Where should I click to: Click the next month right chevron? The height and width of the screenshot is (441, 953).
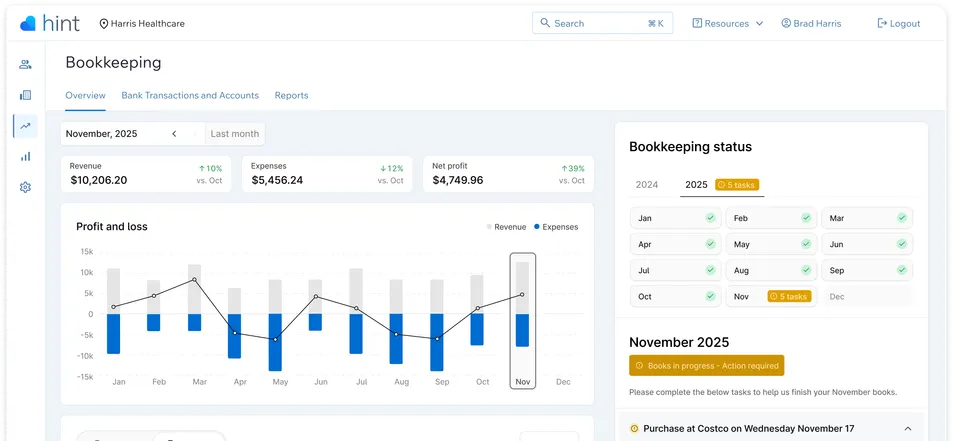pos(194,134)
